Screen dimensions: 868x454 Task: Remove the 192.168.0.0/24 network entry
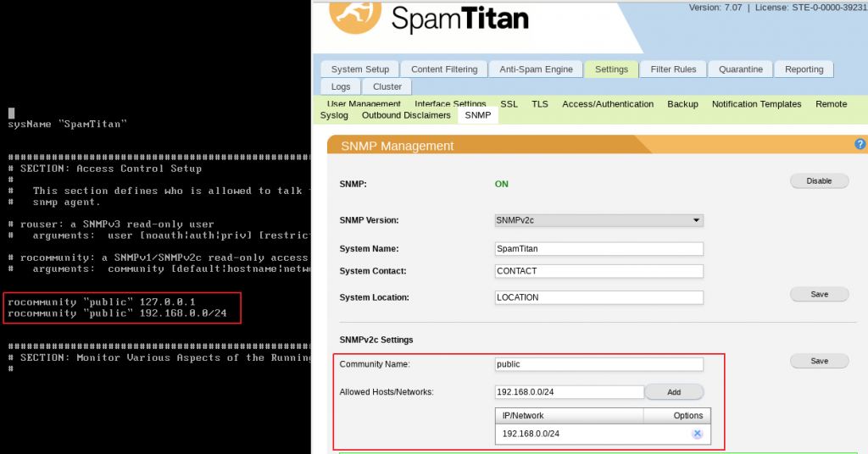[697, 434]
